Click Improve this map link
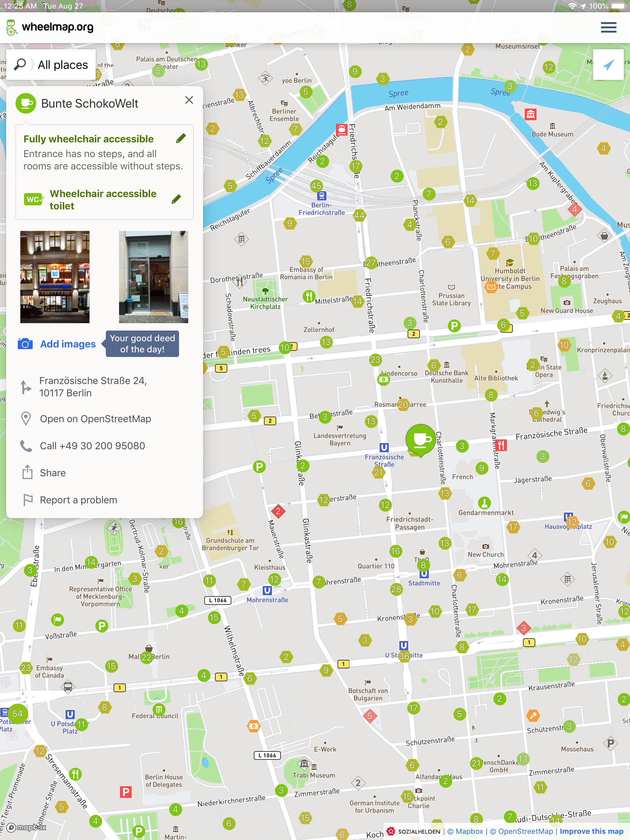This screenshot has width=630, height=840. [591, 831]
